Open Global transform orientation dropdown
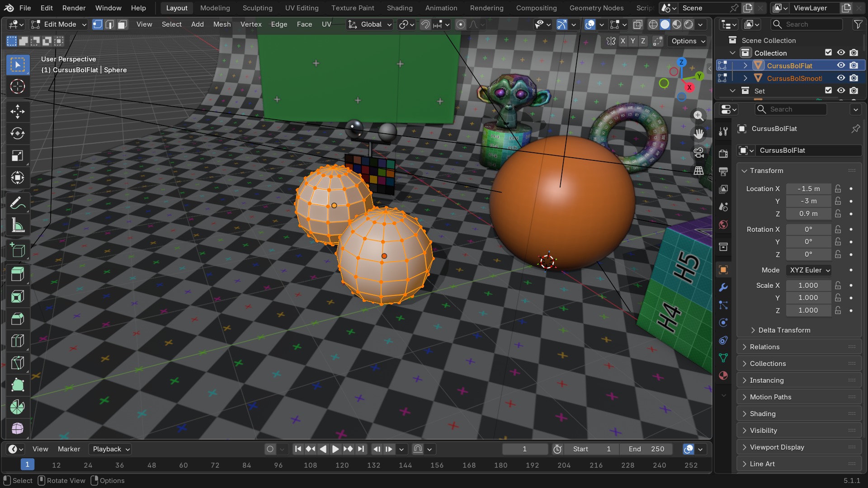868x488 pixels. tap(370, 24)
